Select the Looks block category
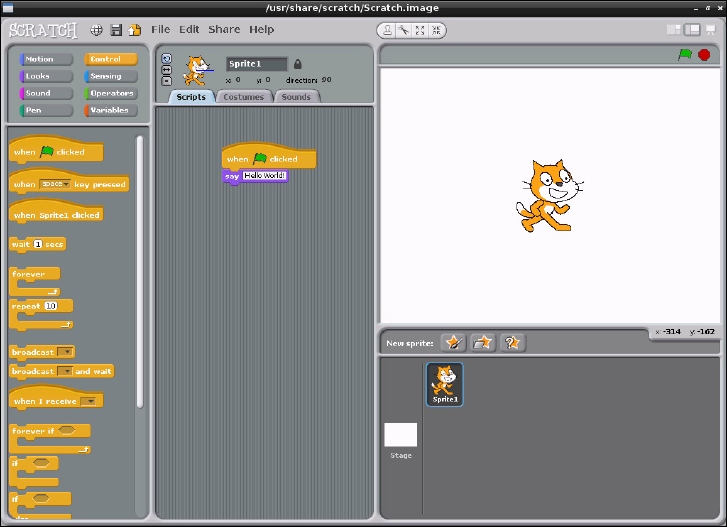This screenshot has width=727, height=527. (46, 76)
